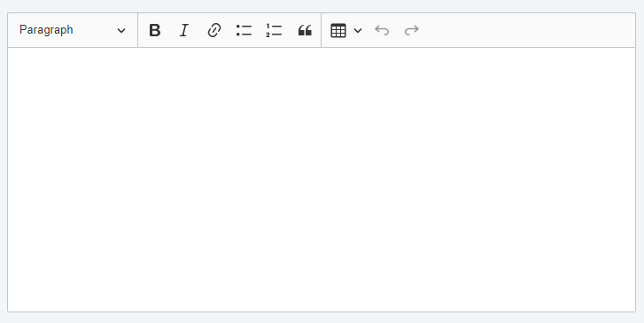The height and width of the screenshot is (323, 644).
Task: Expand the chevron beside Paragraph
Action: (121, 30)
